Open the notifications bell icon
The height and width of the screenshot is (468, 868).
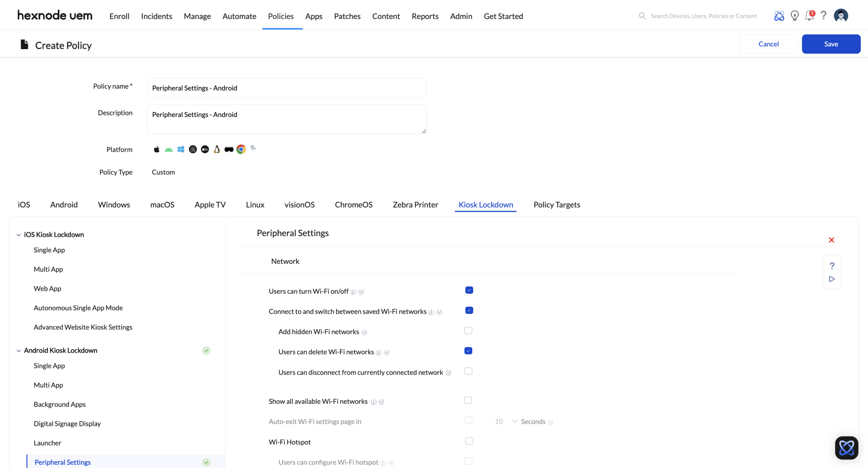click(x=809, y=16)
